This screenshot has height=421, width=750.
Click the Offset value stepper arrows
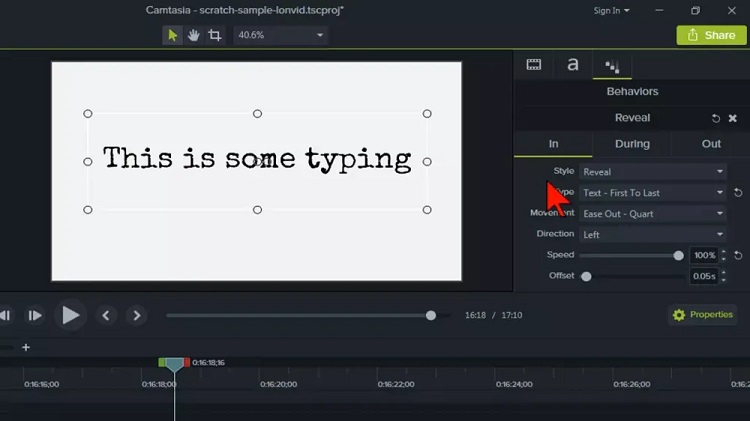[724, 277]
